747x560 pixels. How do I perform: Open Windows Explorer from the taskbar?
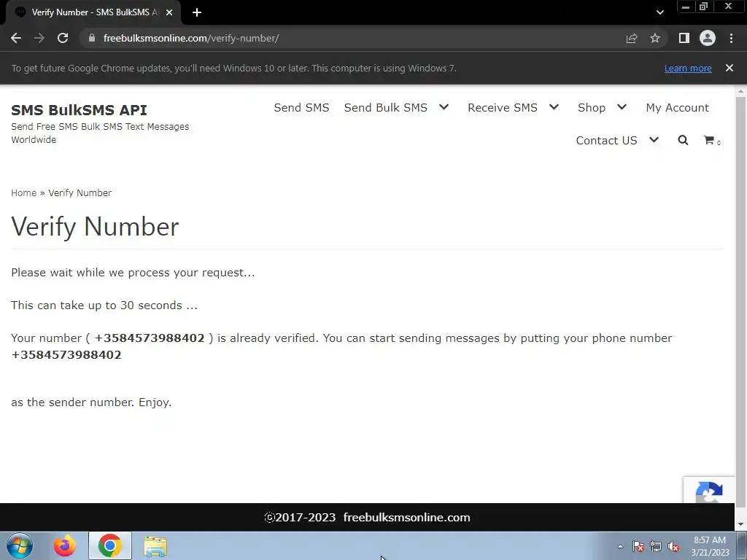[155, 546]
